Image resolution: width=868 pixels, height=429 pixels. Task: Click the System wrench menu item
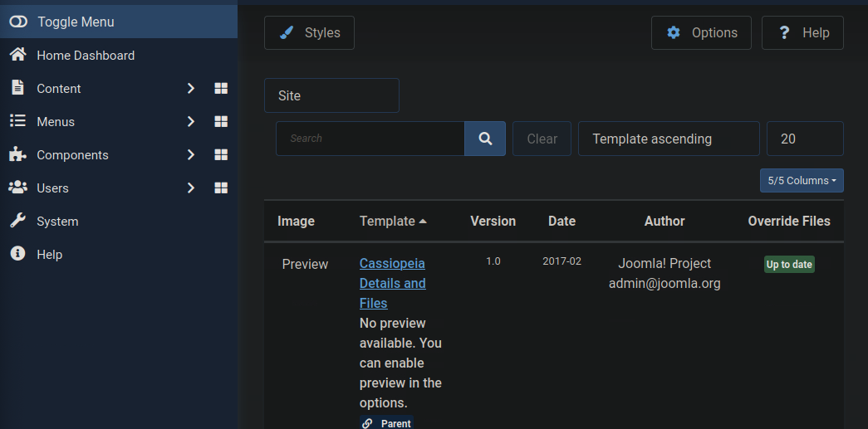point(56,222)
